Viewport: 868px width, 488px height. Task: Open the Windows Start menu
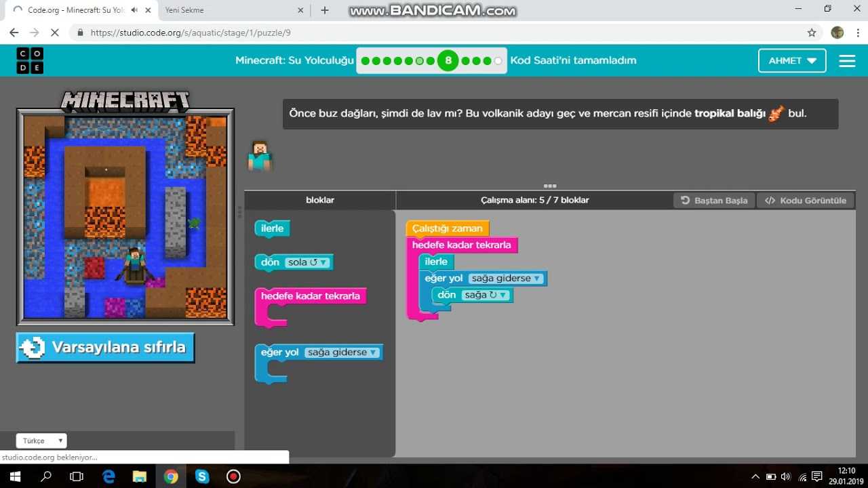(x=14, y=476)
